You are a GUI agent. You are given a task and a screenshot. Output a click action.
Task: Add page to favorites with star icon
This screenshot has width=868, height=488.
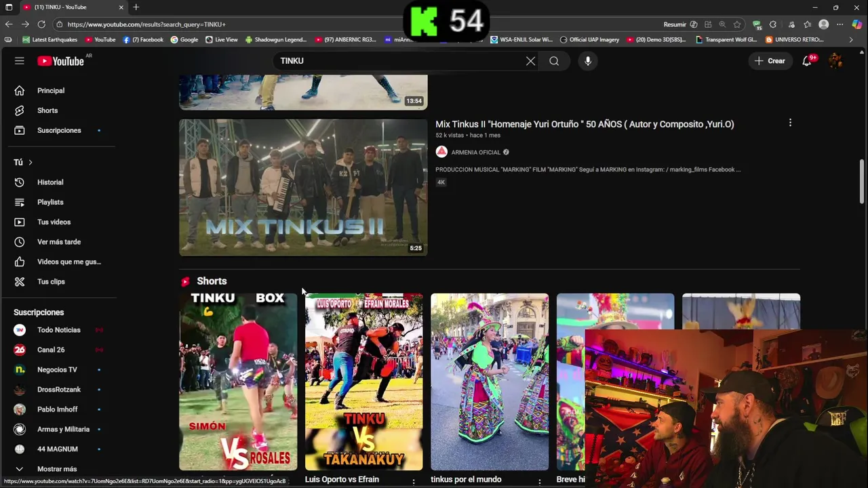(737, 24)
